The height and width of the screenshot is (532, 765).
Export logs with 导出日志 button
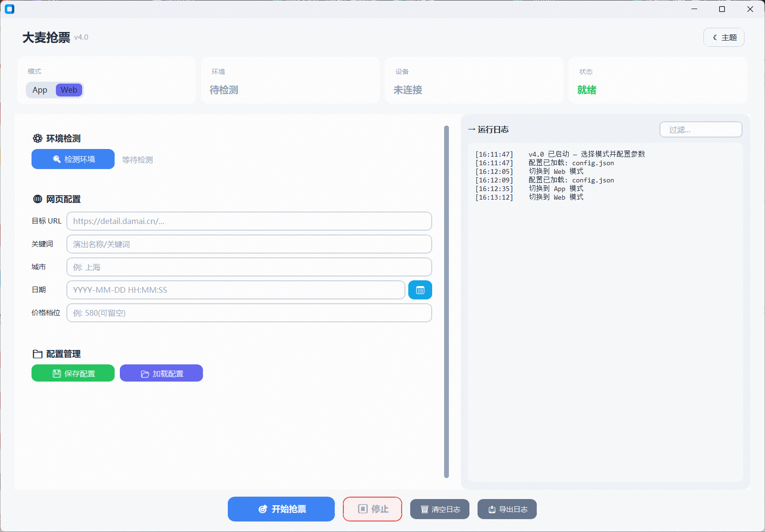coord(507,509)
